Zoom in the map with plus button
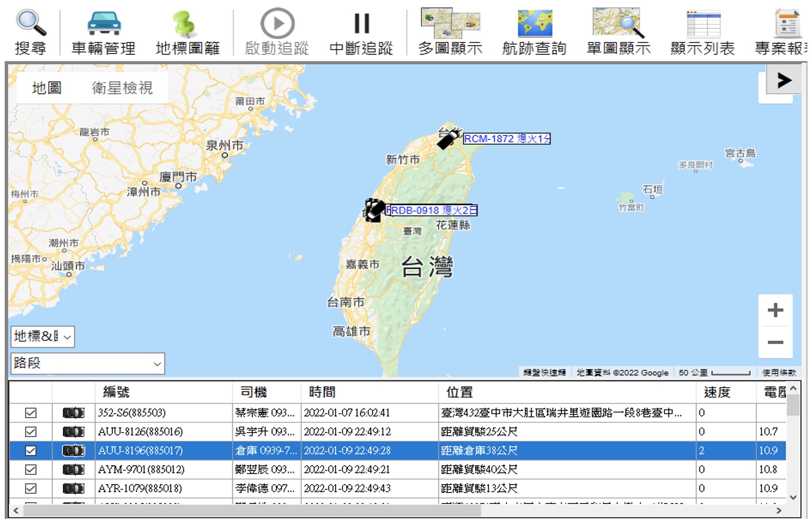 point(775,310)
